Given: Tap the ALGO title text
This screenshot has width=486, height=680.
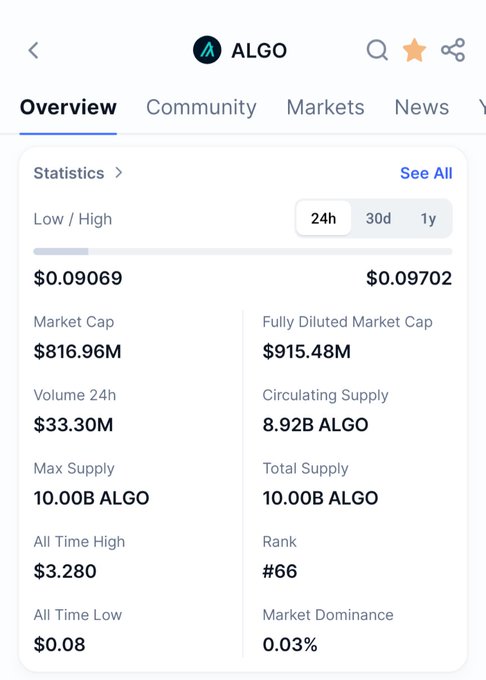Looking at the screenshot, I should pos(259,51).
